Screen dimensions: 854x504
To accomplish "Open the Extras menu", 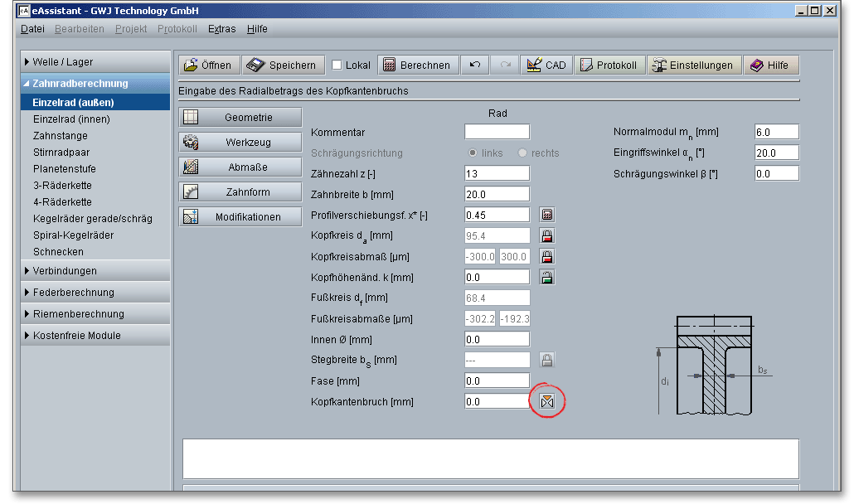I will click(x=221, y=29).
